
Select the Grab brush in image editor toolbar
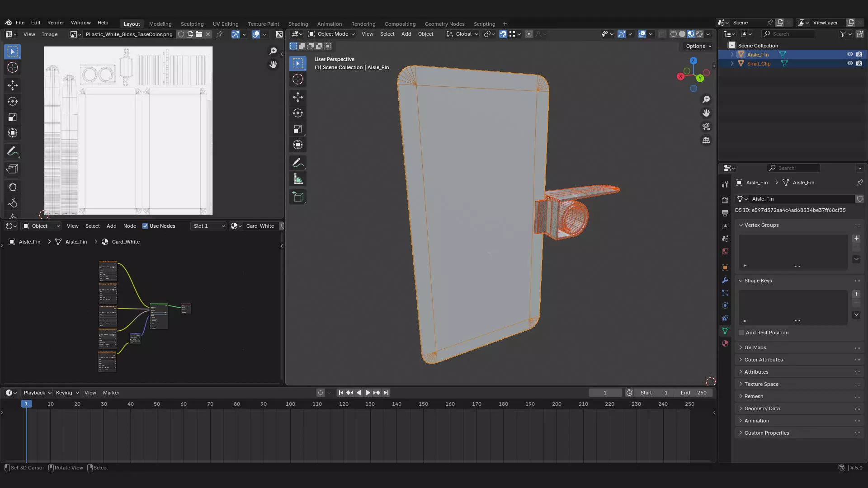click(12, 187)
